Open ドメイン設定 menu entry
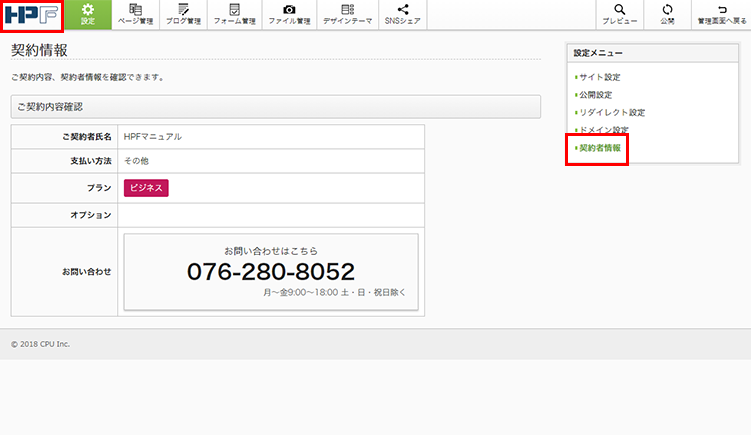The height and width of the screenshot is (435, 751). [x=605, y=130]
